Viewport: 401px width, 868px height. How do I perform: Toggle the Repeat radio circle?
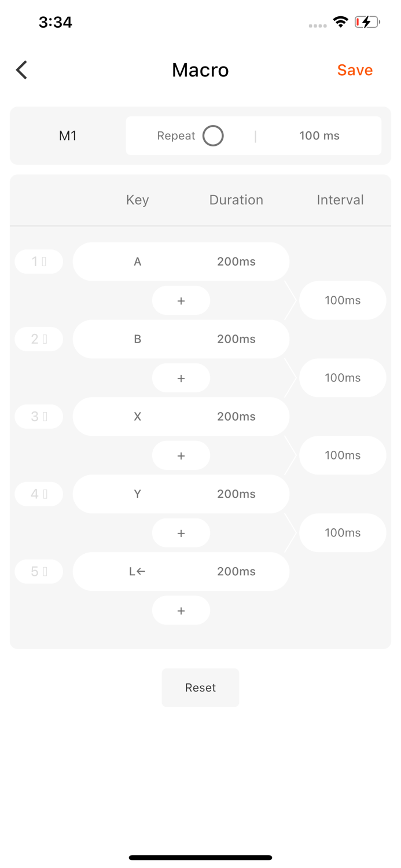(x=213, y=136)
